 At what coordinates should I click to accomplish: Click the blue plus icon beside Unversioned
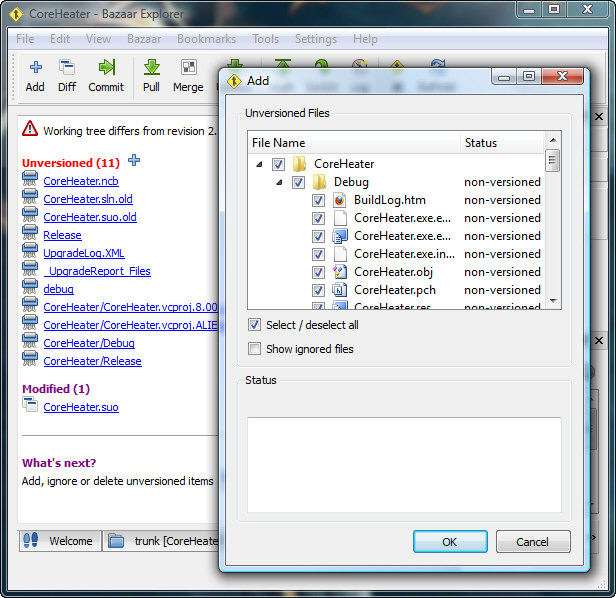pyautogui.click(x=134, y=161)
